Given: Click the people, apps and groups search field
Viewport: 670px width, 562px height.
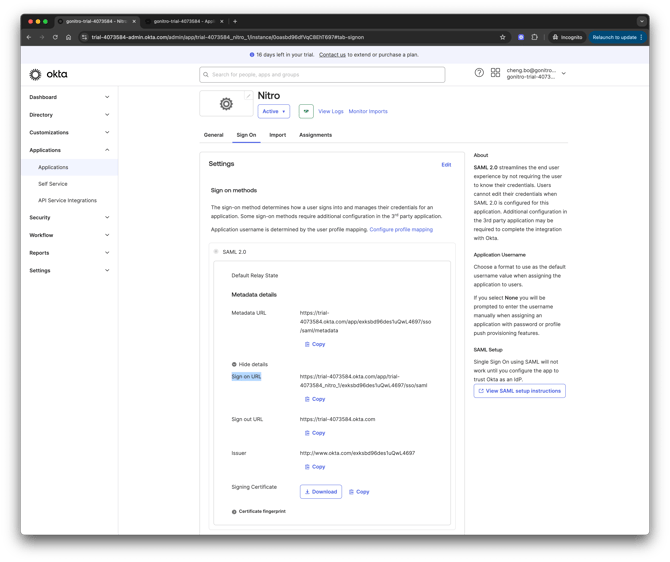Looking at the screenshot, I should coord(322,74).
